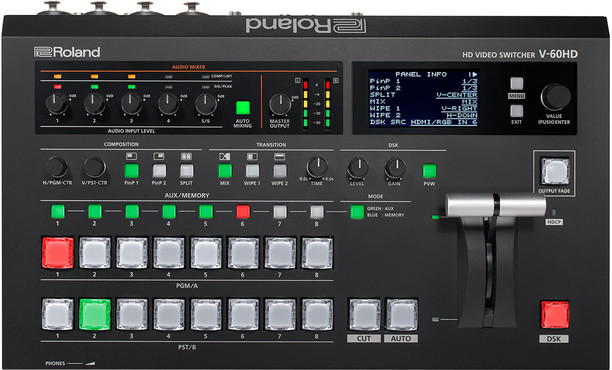
Task: Select PGM/A input 5 button
Action: click(206, 253)
